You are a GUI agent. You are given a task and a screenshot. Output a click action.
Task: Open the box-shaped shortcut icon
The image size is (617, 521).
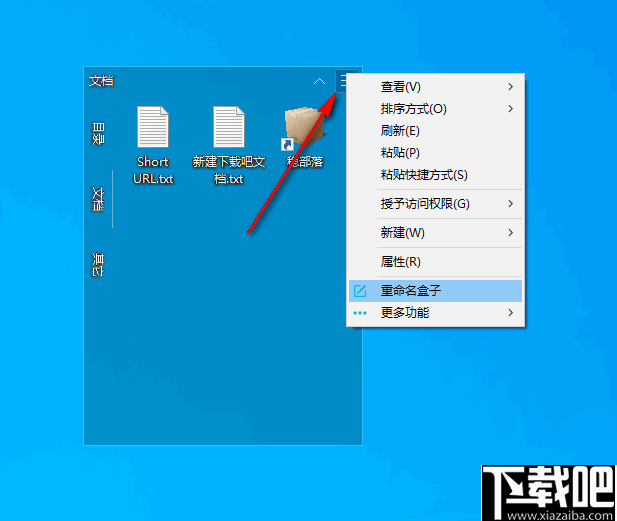pos(303,128)
